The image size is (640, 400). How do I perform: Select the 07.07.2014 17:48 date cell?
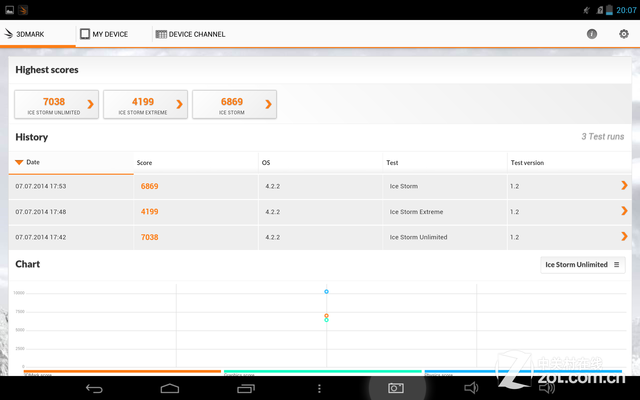pyautogui.click(x=71, y=212)
